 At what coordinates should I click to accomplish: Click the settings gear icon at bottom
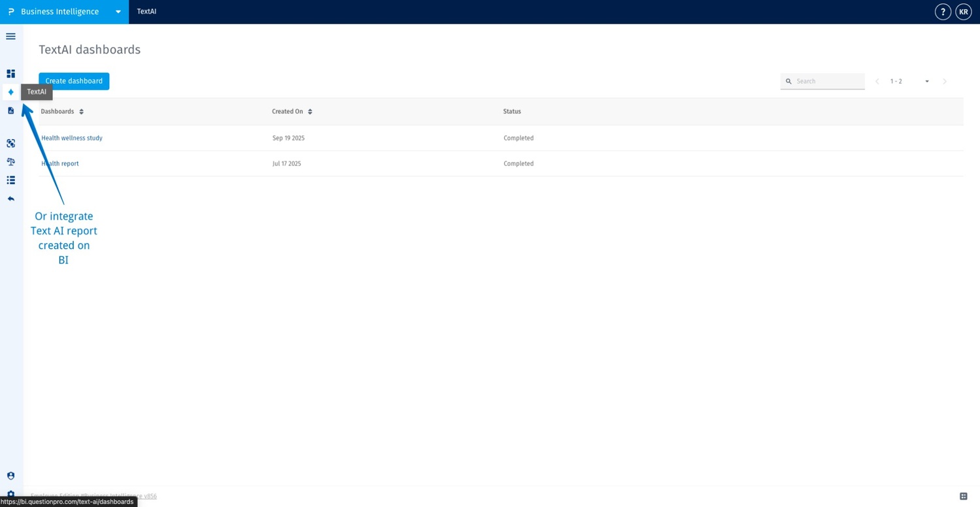10,495
